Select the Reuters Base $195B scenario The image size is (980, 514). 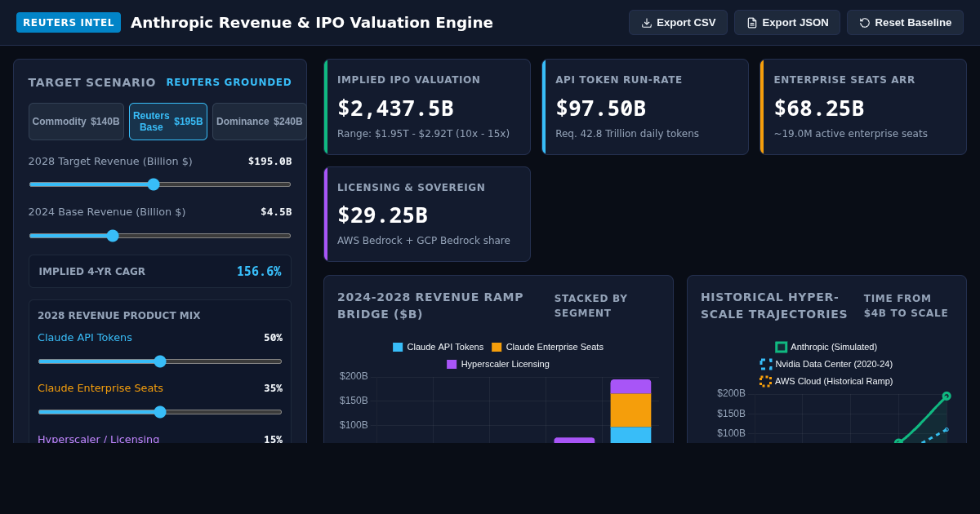pos(168,122)
